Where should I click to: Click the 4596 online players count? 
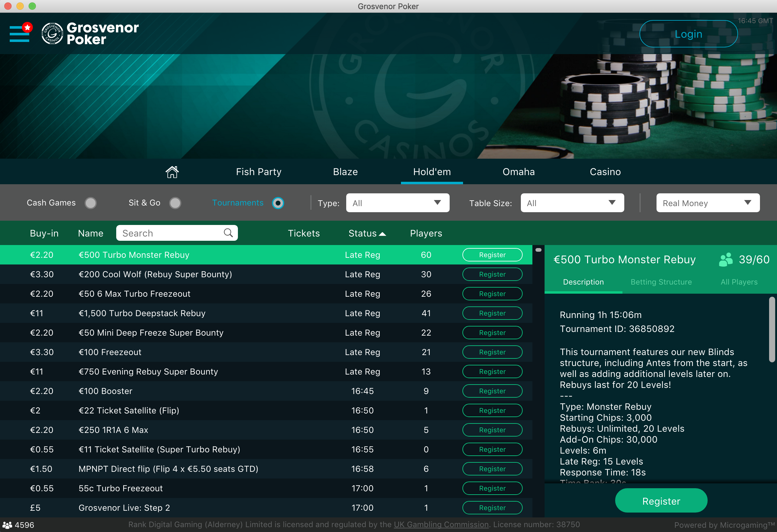coord(24,525)
